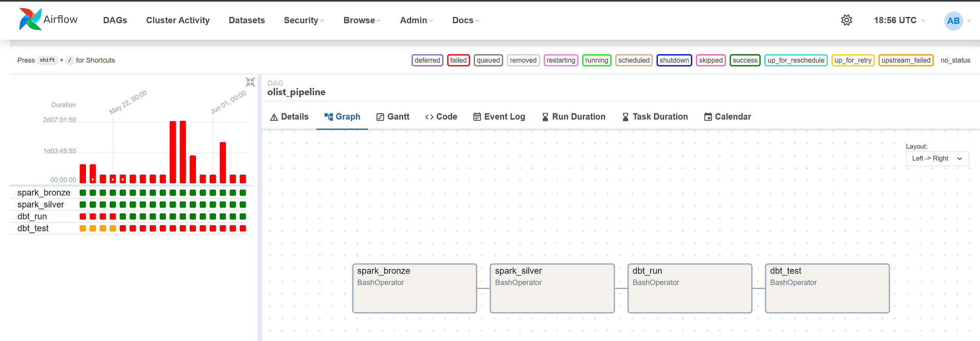Image resolution: width=980 pixels, height=341 pixels.
Task: Filter by the skipped status badge
Action: pos(710,60)
